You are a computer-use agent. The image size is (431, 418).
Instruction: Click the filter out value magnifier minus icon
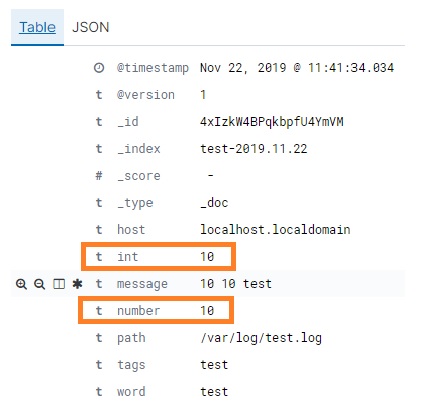pos(40,284)
